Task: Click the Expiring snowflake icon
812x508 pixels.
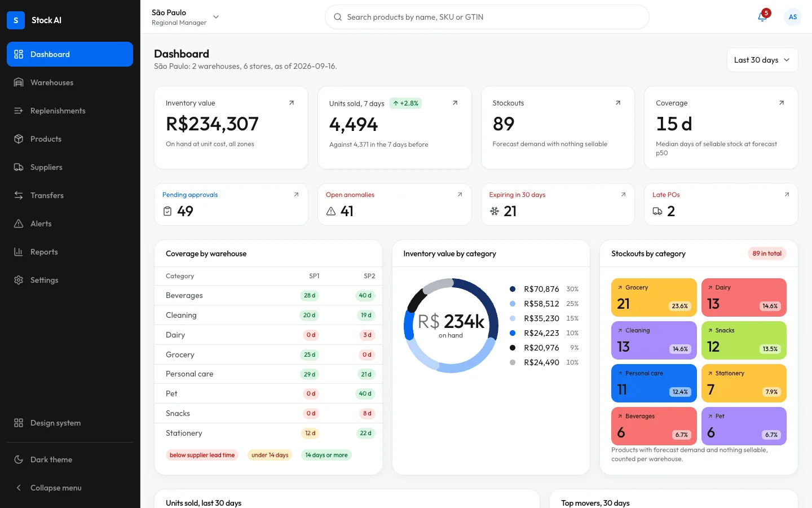Action: [x=495, y=211]
